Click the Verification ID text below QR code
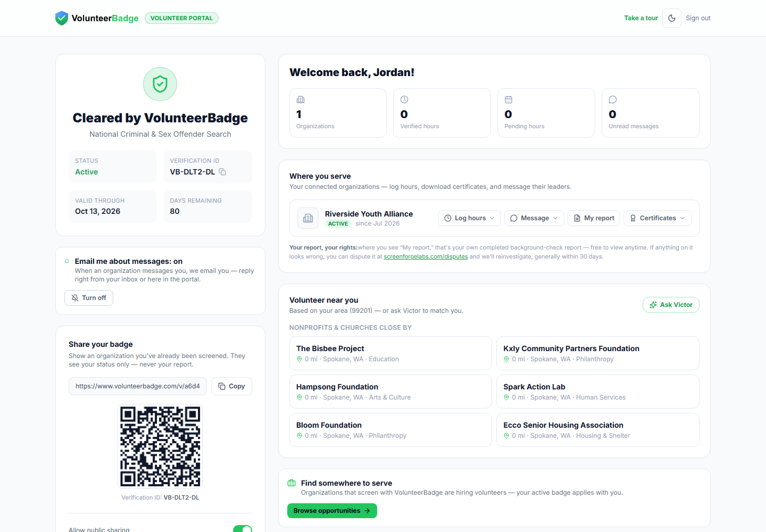The image size is (766, 532). coord(160,497)
